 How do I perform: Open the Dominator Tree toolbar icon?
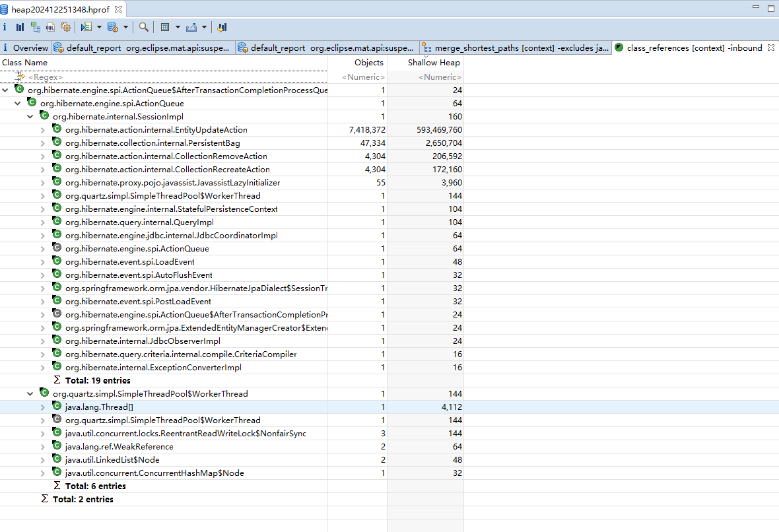coord(35,27)
